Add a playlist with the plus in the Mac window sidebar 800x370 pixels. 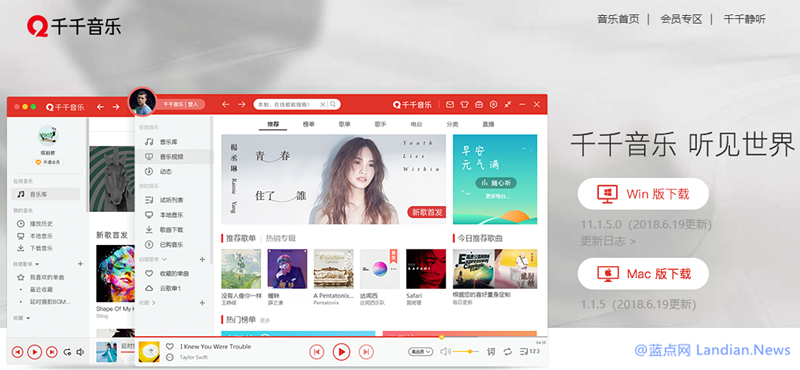[80, 264]
